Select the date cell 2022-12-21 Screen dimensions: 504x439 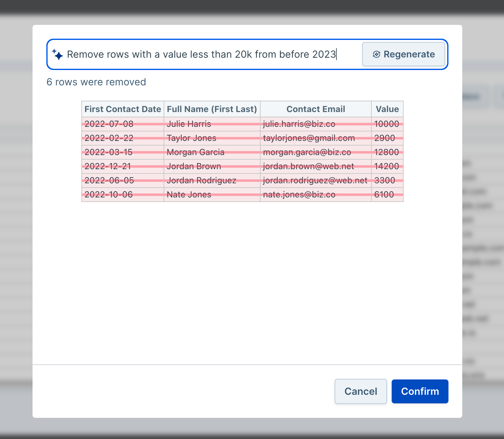tap(123, 166)
